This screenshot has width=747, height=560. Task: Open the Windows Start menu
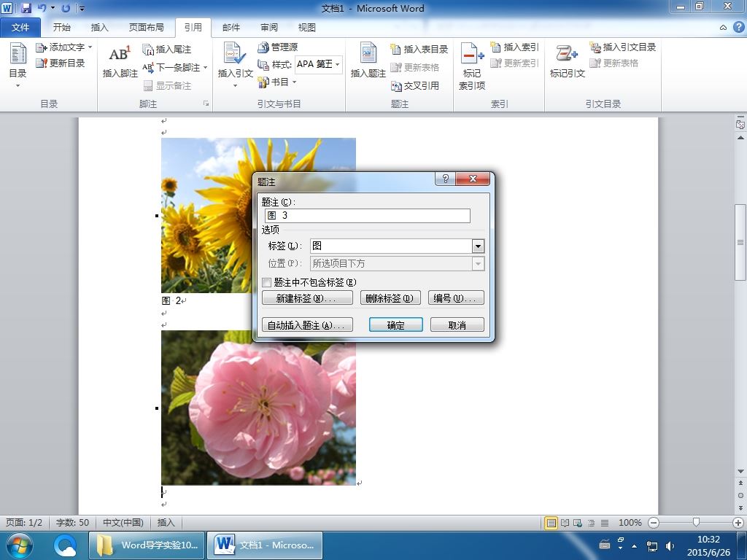[x=18, y=545]
